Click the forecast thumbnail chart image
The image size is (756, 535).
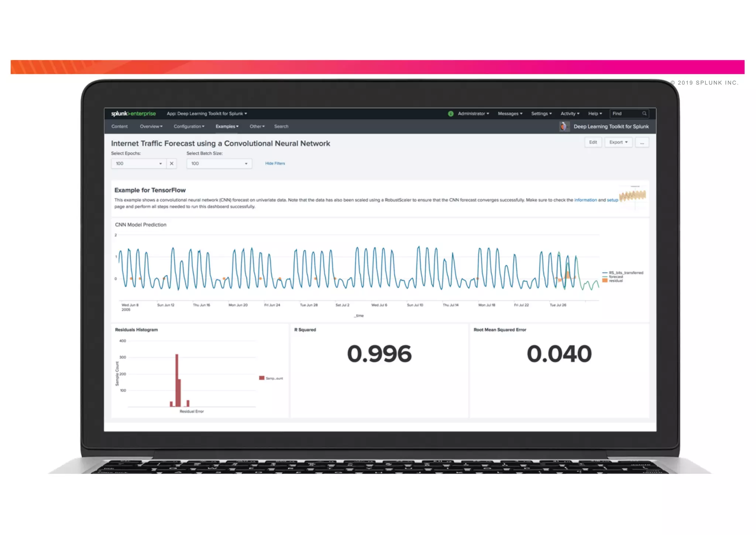click(633, 196)
